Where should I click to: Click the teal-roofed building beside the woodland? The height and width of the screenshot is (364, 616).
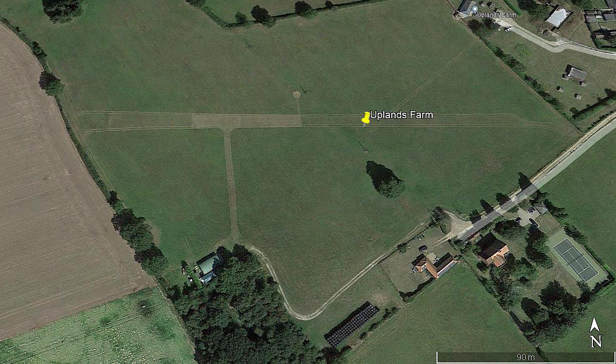click(209, 267)
